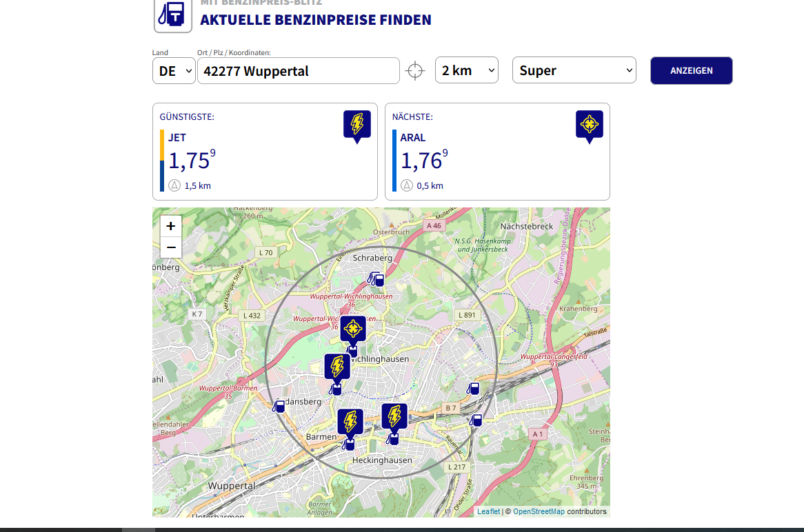Click the A 46 road shield on the map
This screenshot has height=532, width=804.
tap(434, 225)
